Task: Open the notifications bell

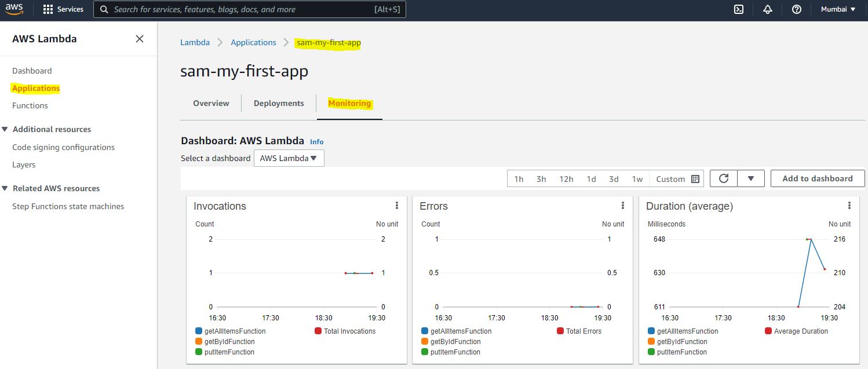Action: (x=768, y=9)
